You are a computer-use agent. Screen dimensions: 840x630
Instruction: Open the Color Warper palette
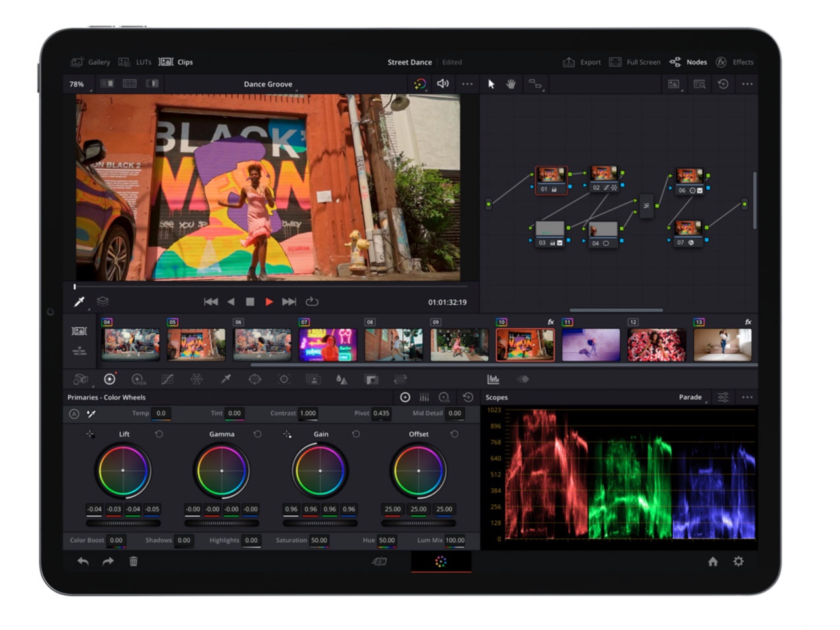pos(196,379)
